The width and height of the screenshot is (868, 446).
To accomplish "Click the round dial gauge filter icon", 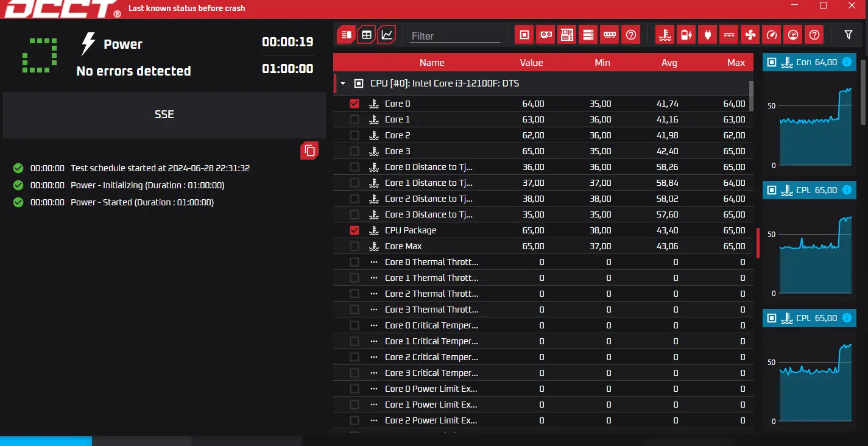I will tap(793, 35).
